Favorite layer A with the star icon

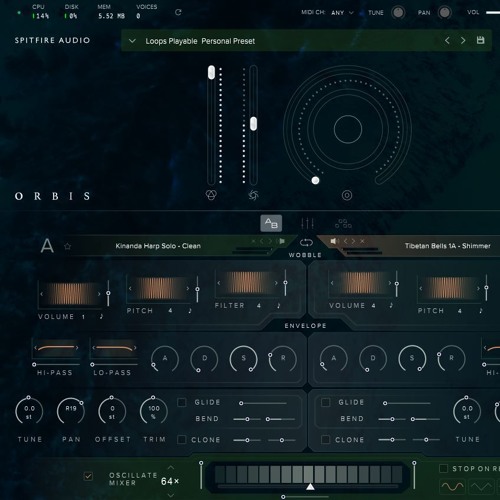click(x=68, y=246)
